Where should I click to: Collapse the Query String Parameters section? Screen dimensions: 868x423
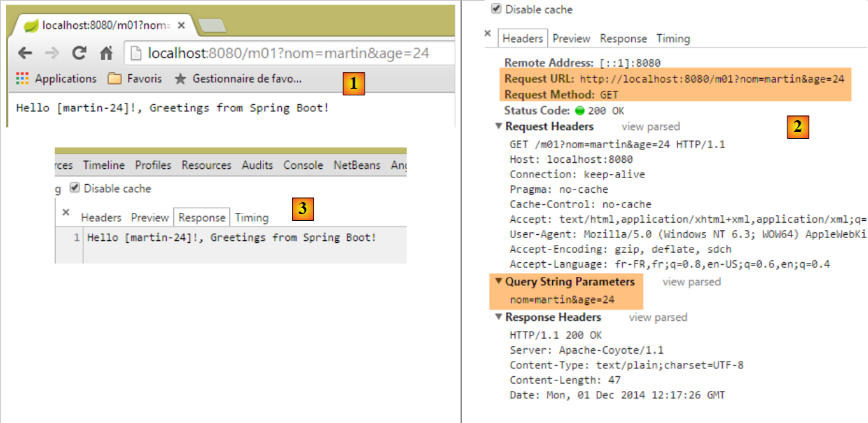(x=499, y=282)
